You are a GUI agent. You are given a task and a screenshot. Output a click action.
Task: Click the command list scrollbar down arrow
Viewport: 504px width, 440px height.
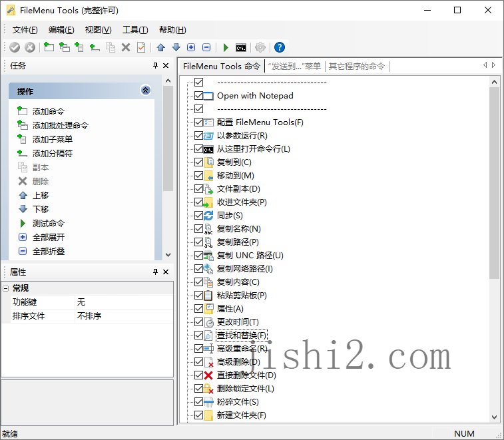pos(495,417)
